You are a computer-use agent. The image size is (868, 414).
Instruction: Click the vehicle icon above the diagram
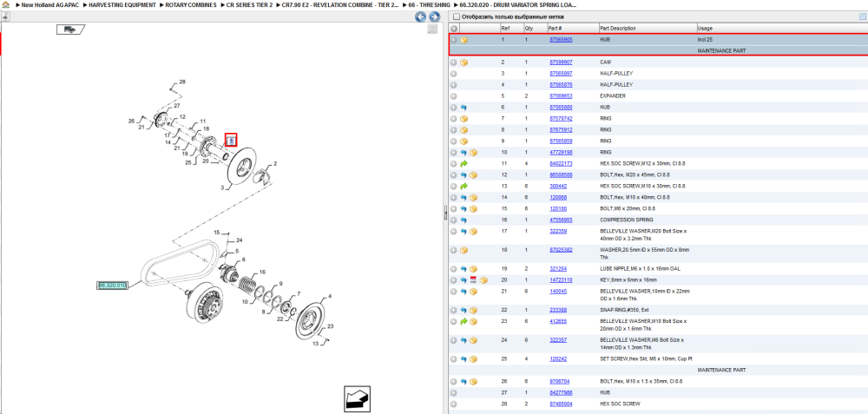[x=70, y=30]
